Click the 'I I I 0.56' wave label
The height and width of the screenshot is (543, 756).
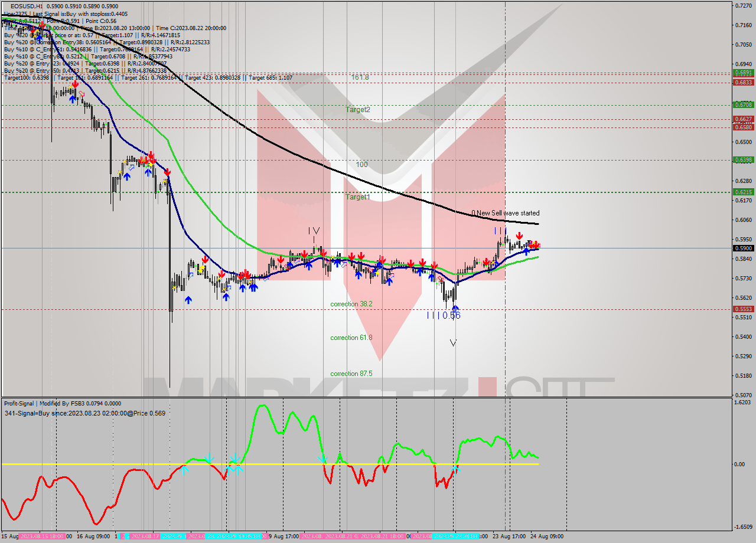coord(444,316)
